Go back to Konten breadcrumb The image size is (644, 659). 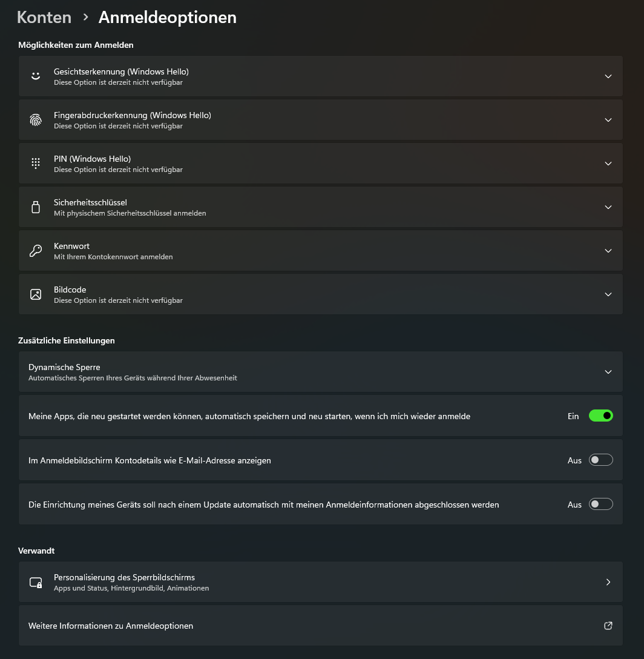44,18
